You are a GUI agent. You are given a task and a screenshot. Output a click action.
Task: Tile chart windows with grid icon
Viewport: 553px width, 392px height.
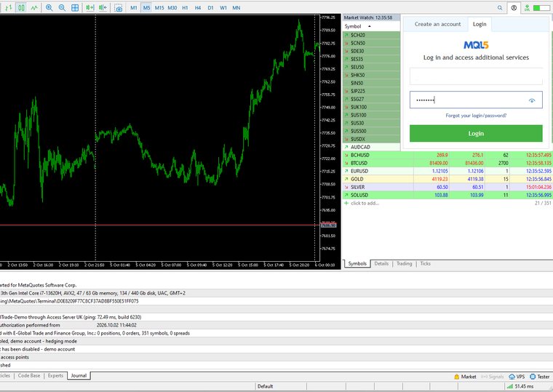pos(75,7)
